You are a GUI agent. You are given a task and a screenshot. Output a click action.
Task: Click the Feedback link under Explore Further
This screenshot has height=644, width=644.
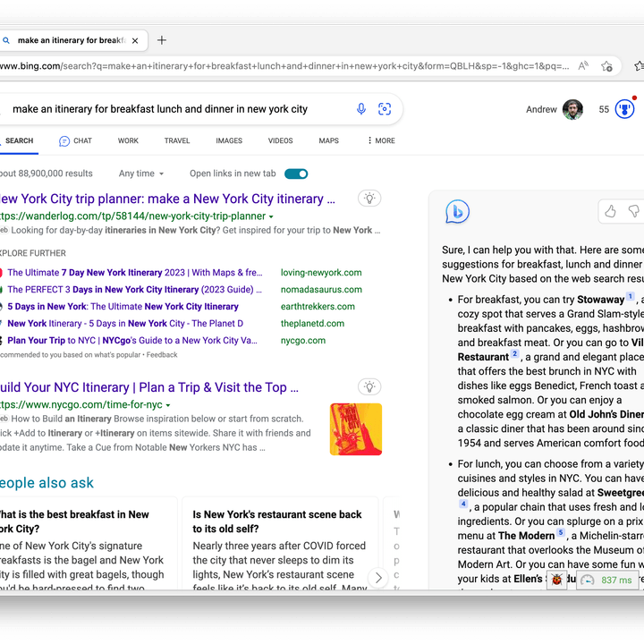click(x=162, y=355)
